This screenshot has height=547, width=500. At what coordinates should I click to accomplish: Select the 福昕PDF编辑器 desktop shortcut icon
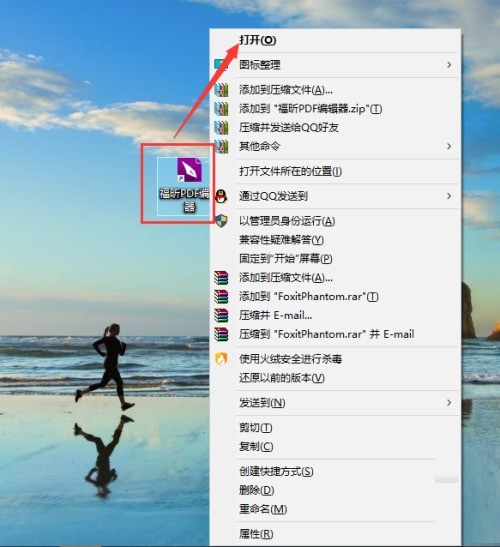(189, 170)
